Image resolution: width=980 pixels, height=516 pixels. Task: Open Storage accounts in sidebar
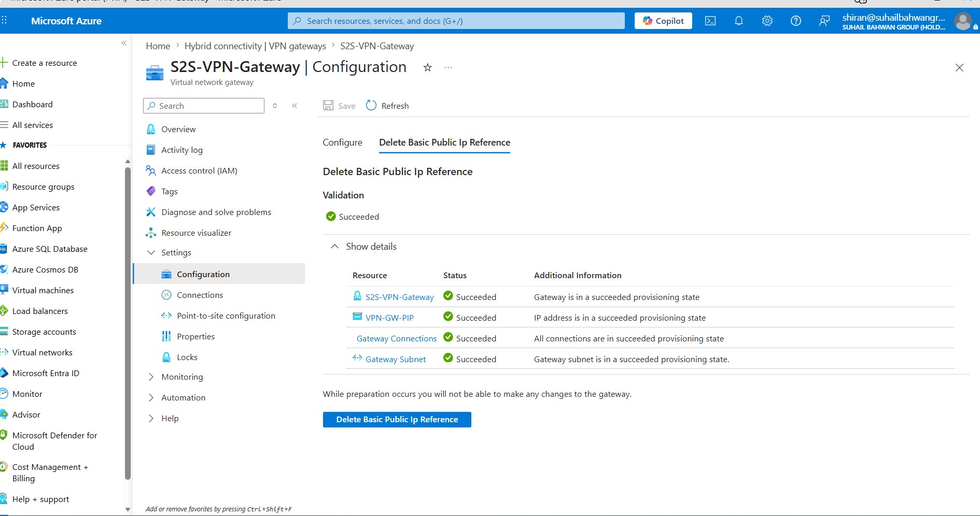pos(44,332)
